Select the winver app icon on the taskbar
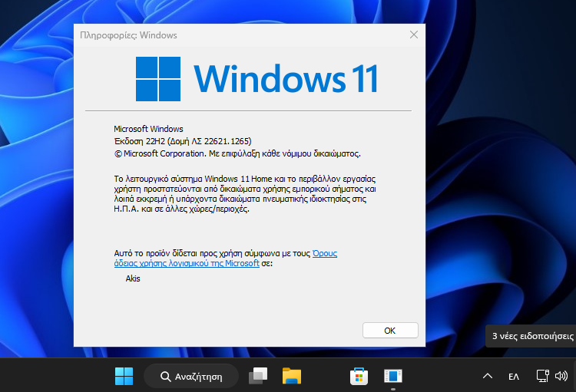576x392 pixels. [x=392, y=376]
